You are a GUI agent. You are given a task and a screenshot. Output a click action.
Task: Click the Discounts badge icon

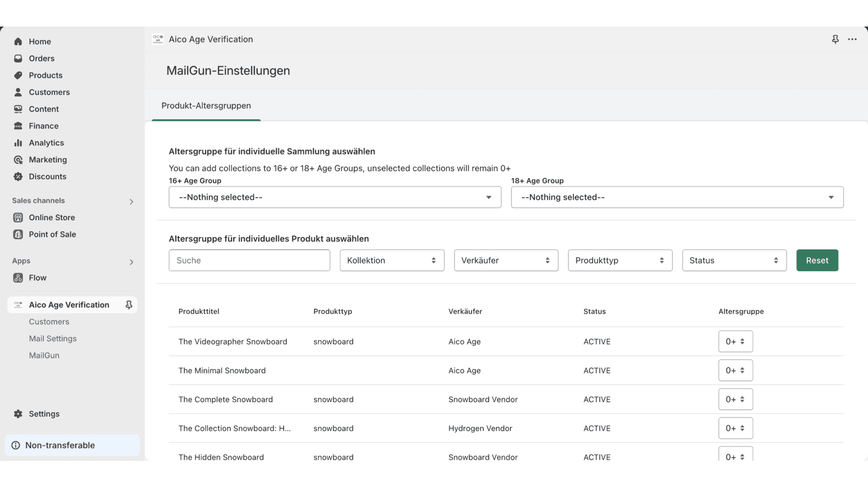pos(18,177)
